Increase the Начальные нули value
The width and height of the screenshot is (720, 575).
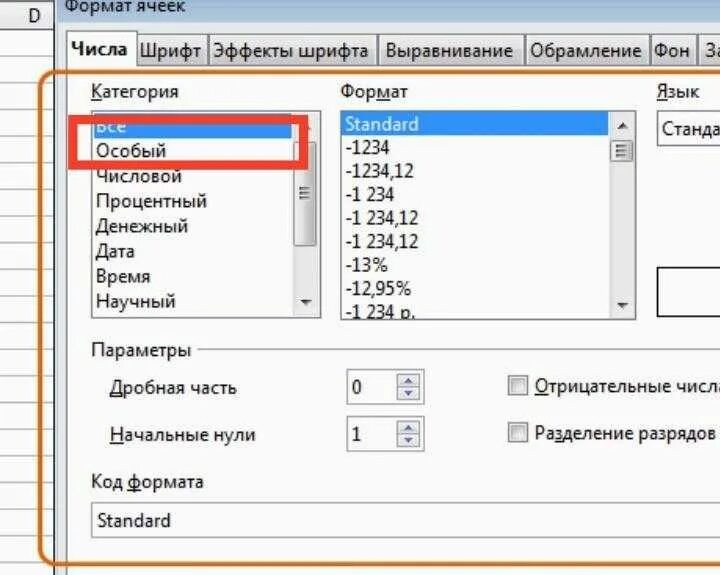coord(409,428)
